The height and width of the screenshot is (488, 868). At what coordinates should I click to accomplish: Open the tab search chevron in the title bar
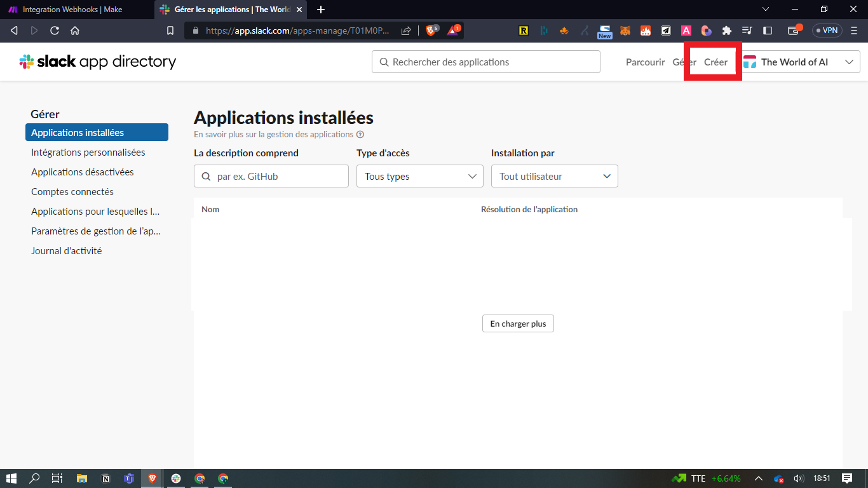pyautogui.click(x=766, y=9)
